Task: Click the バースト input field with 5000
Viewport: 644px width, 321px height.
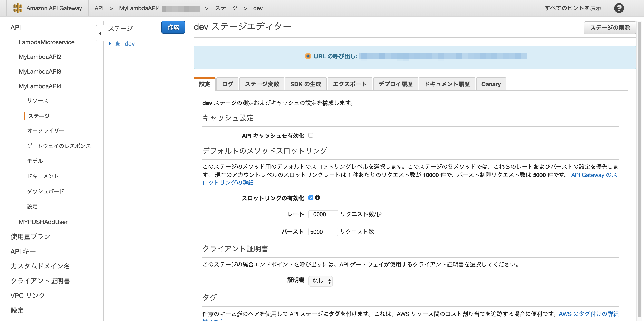Action: (x=323, y=232)
